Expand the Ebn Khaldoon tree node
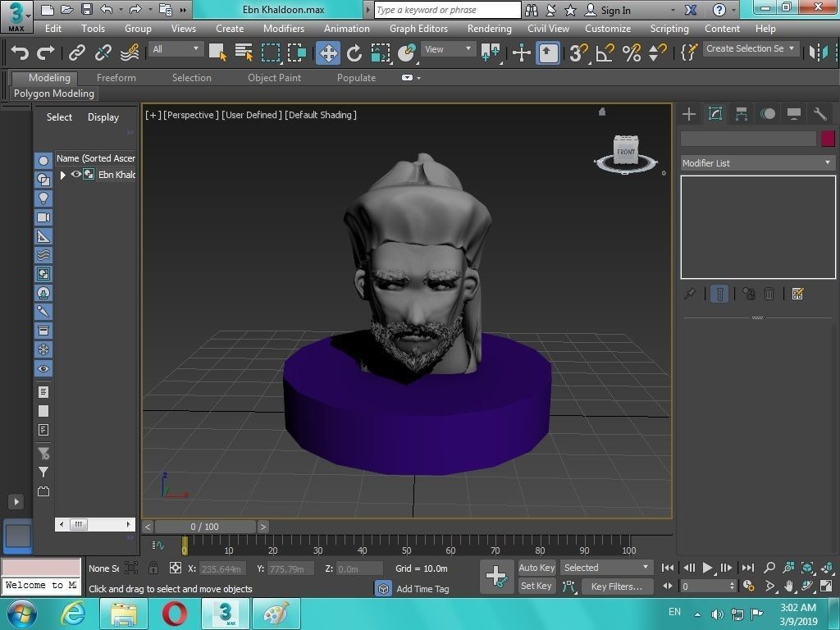840x630 pixels. pos(62,175)
